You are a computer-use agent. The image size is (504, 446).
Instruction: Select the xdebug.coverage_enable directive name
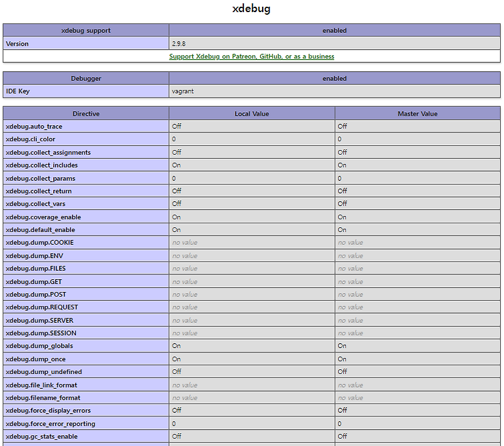tap(43, 217)
